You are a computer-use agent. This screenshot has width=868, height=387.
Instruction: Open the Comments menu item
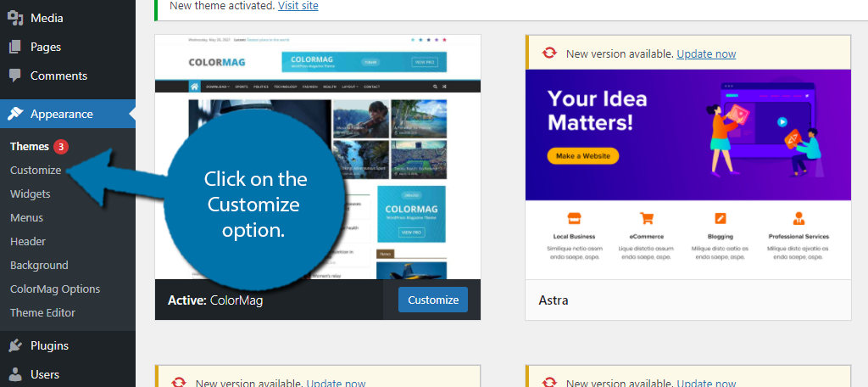pos(68,76)
